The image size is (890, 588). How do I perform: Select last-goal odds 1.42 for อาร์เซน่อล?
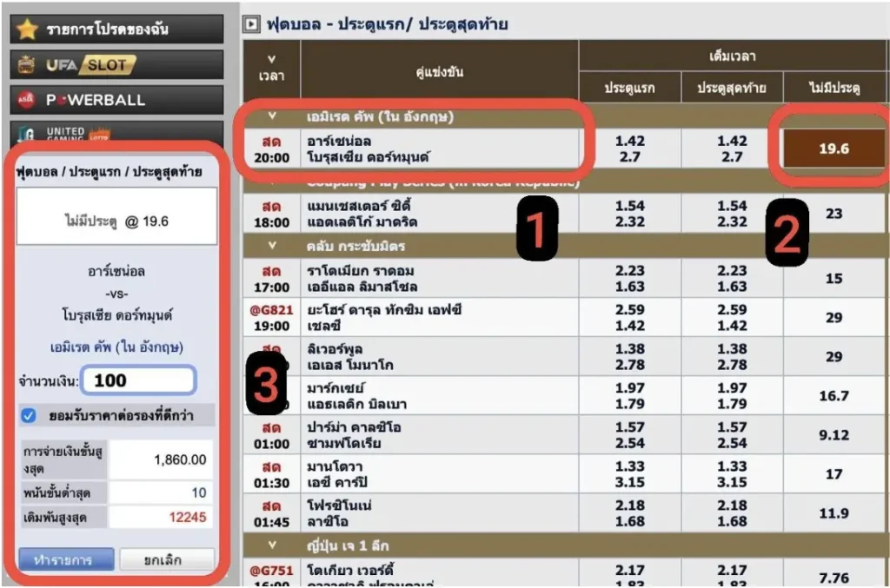(x=732, y=141)
